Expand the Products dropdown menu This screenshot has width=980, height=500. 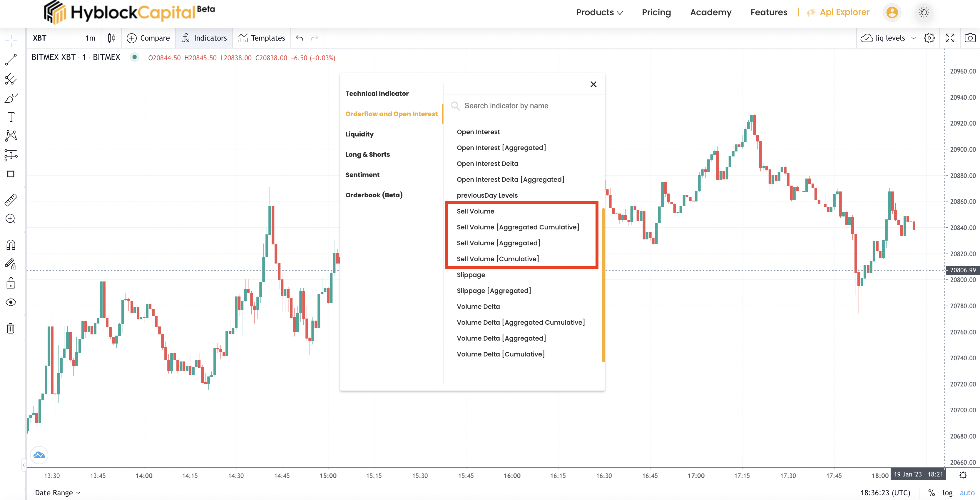coord(599,13)
